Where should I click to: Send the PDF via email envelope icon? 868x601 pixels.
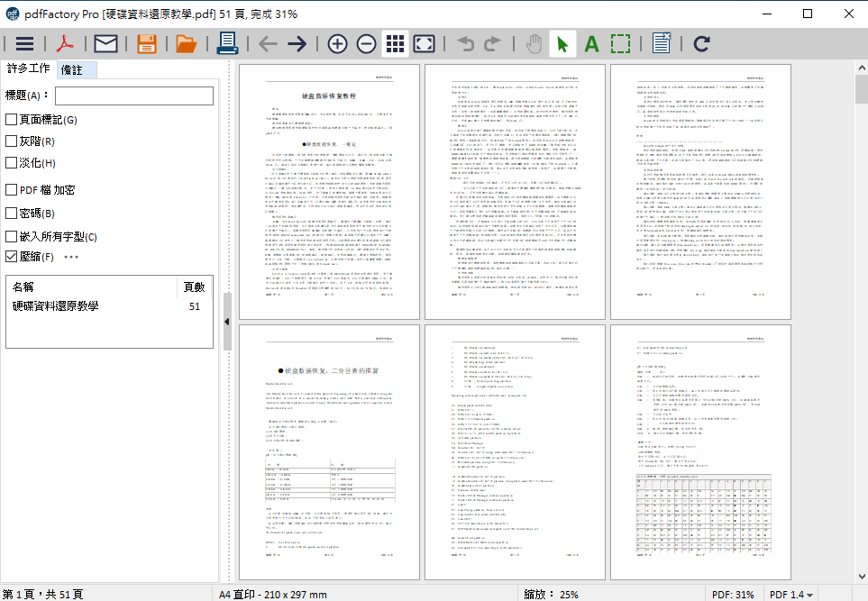point(106,43)
